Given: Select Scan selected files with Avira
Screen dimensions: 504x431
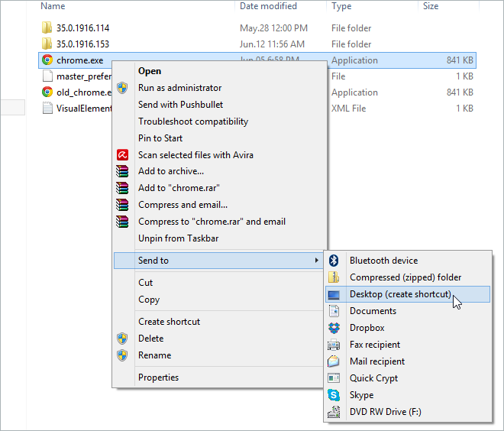Looking at the screenshot, I should (221, 155).
